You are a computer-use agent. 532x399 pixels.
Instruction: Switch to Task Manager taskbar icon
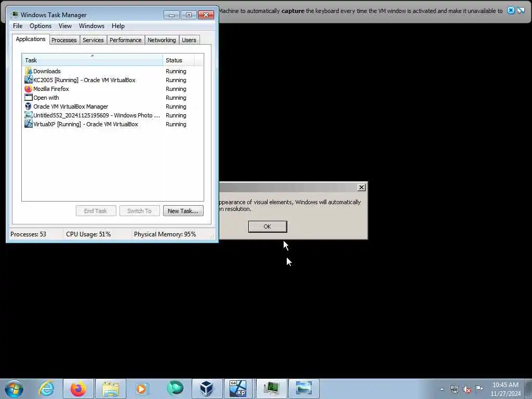271,389
